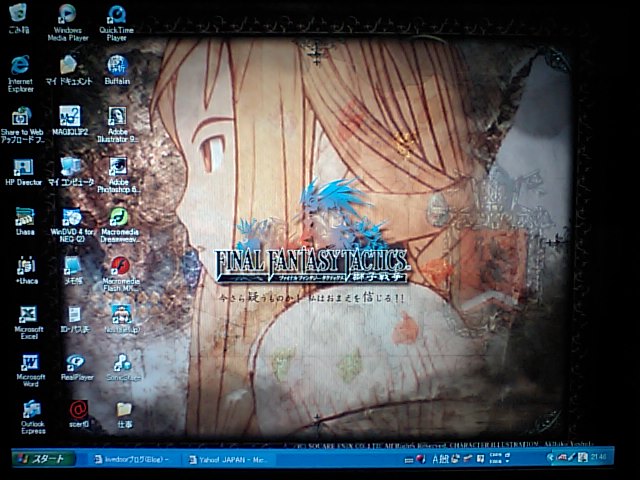
Task: Select the Share to Web upload icon
Action: (22, 124)
